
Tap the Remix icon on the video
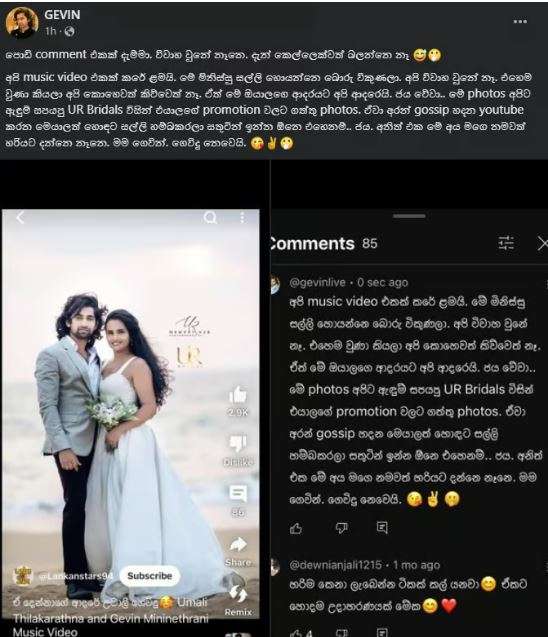pos(238,594)
